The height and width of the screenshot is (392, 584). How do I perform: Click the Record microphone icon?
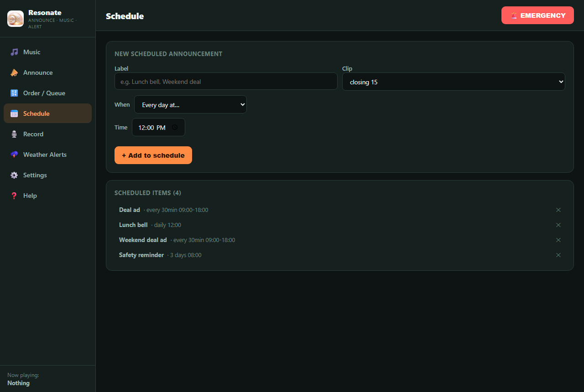click(x=14, y=134)
